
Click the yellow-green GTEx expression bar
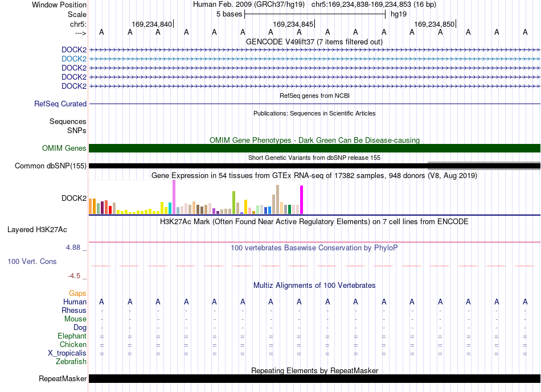point(233,203)
